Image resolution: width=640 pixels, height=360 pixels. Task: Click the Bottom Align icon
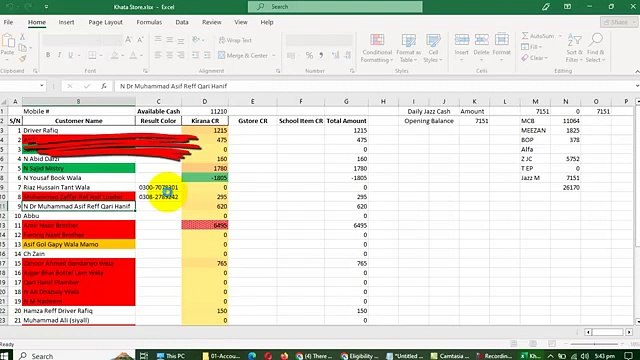pyautogui.click(x=181, y=40)
